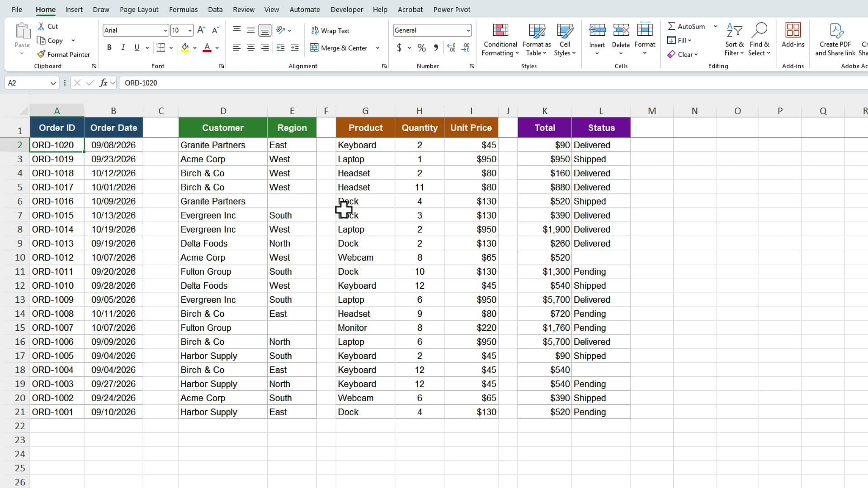Open the Arial font name dropdown

tap(165, 30)
